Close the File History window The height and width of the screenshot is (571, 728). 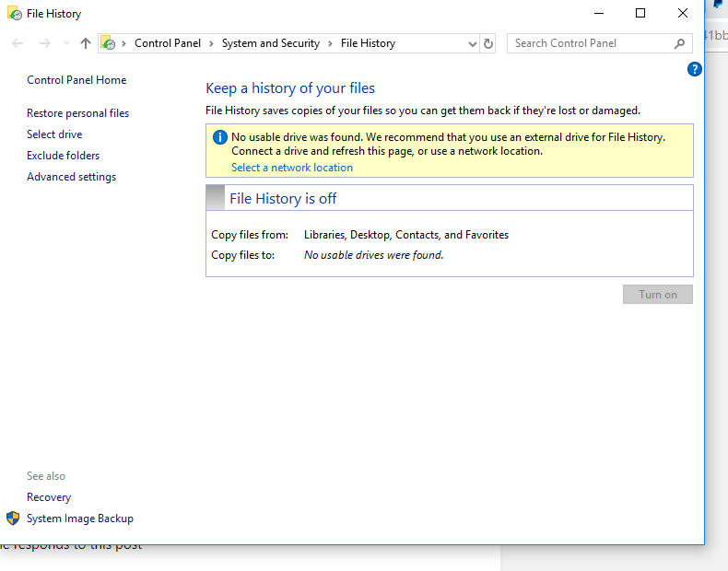(683, 13)
